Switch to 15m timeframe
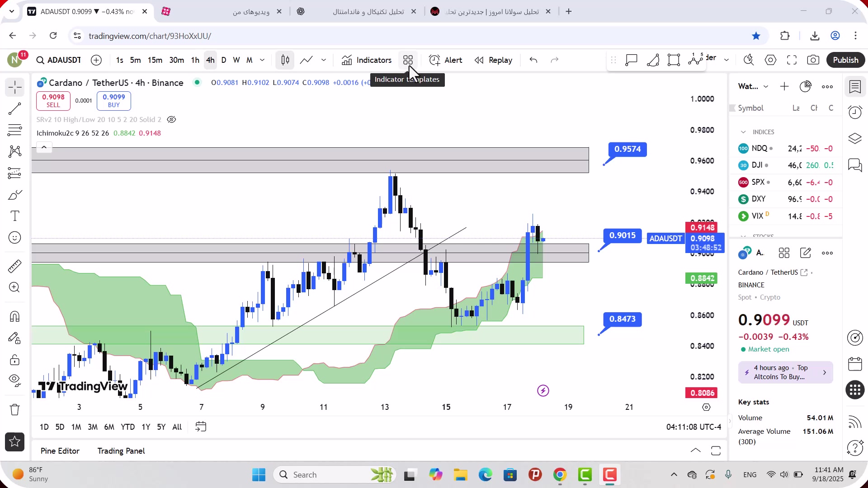 155,60
